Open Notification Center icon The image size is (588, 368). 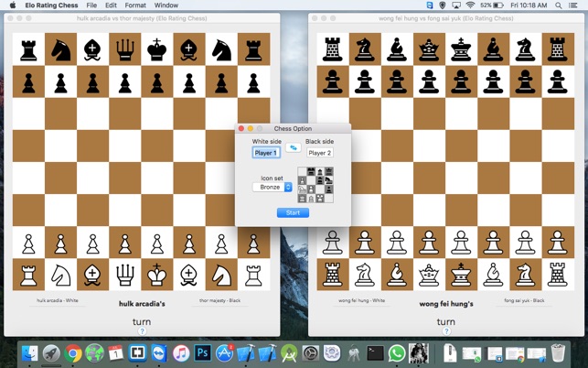coord(573,5)
